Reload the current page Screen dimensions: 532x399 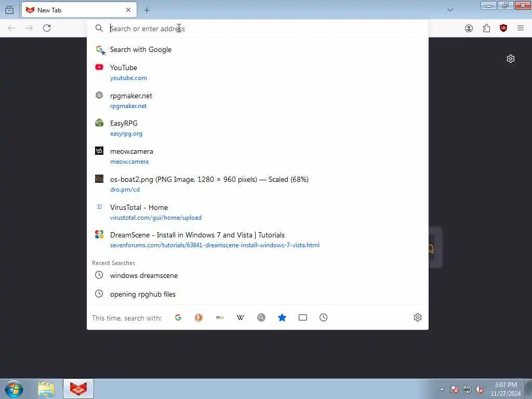[47, 28]
